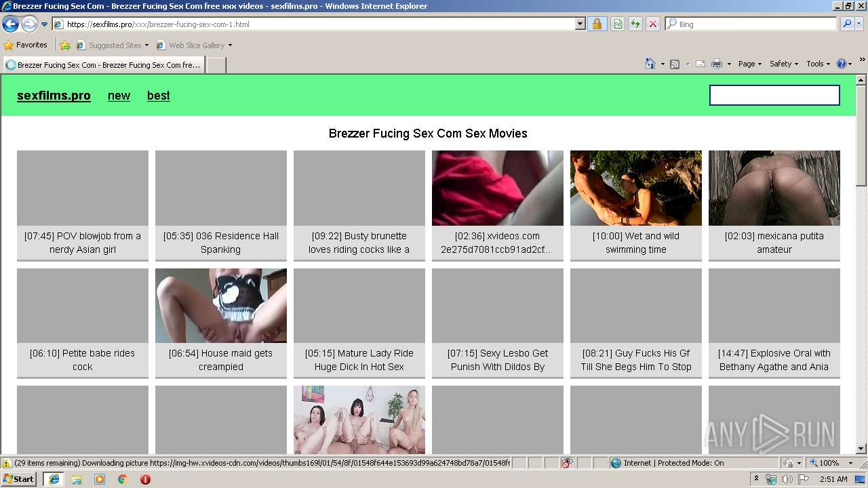The height and width of the screenshot is (488, 868).
Task: Open the 'new' navigation link
Action: pos(119,96)
